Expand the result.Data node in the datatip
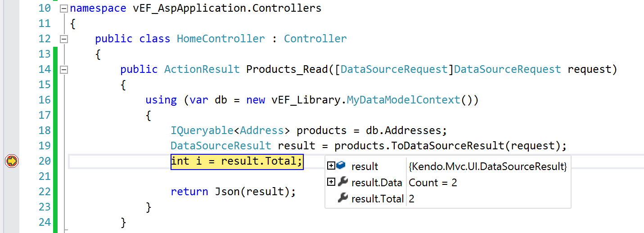 click(331, 182)
